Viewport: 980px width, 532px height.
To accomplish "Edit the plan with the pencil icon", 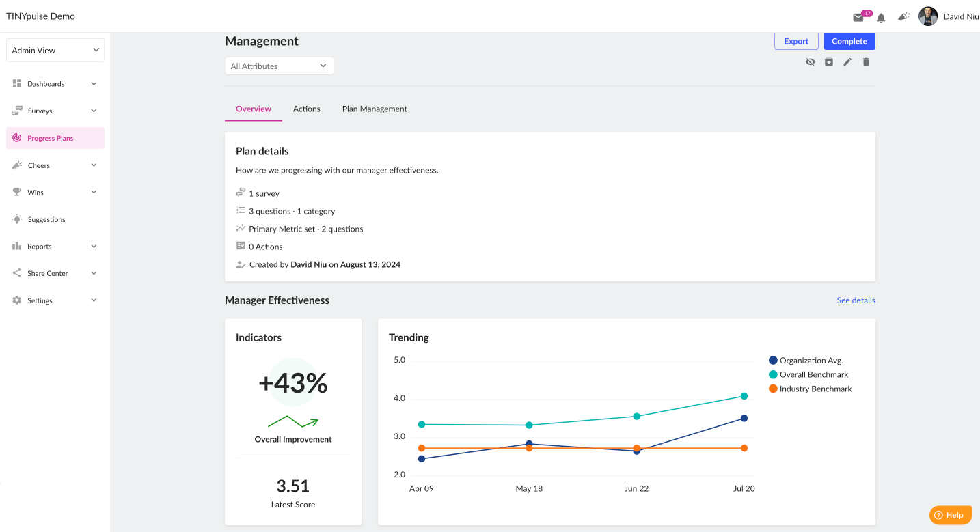I will click(x=847, y=62).
